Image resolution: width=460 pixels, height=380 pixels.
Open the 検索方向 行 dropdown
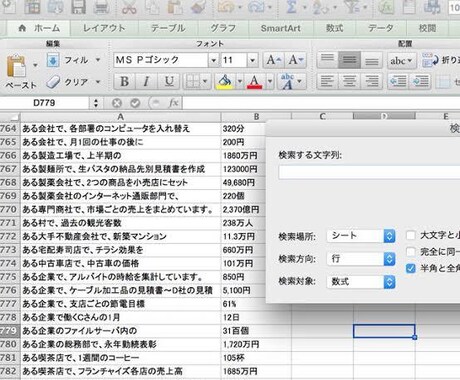coord(361,259)
